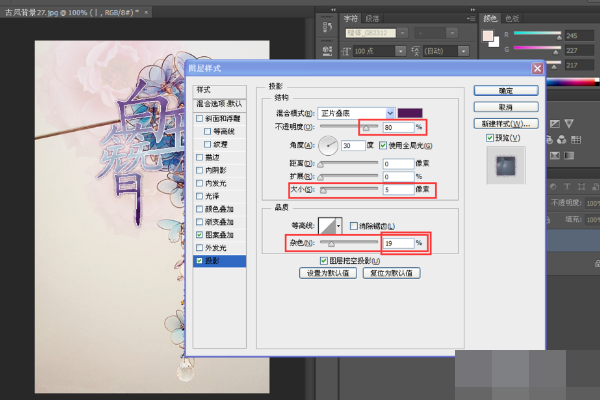Click the Exposure adjustment icon

point(554,124)
